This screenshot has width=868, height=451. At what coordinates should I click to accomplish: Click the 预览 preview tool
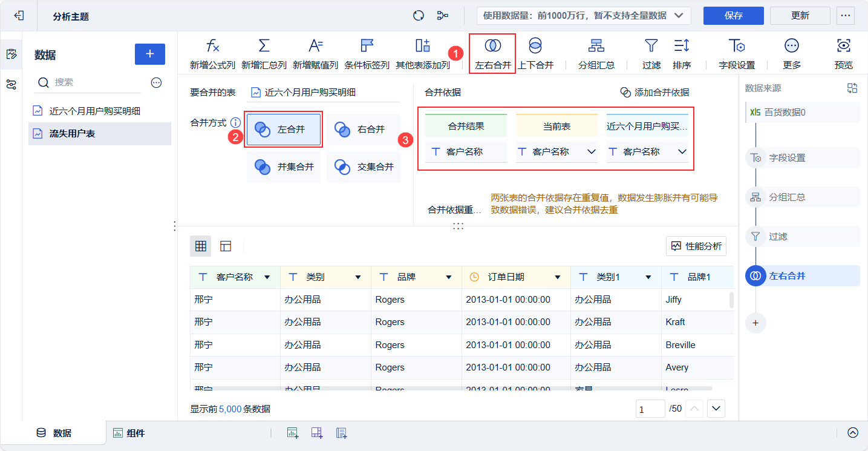point(844,54)
